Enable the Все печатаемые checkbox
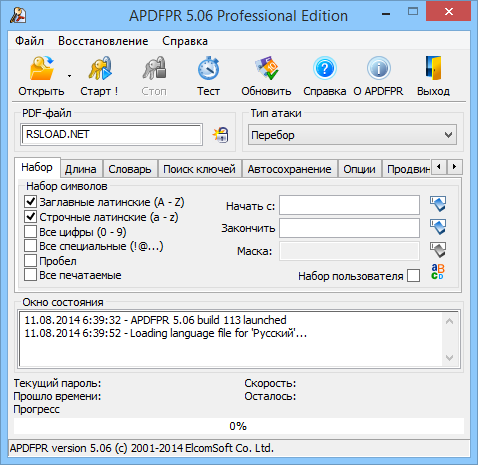This screenshot has height=465, width=478. [x=30, y=275]
